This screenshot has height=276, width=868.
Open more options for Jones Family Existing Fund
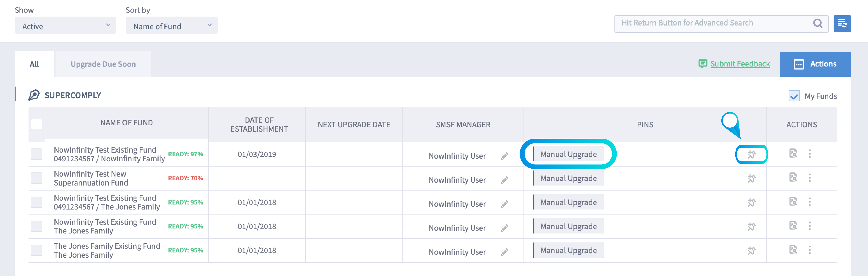[x=810, y=250]
